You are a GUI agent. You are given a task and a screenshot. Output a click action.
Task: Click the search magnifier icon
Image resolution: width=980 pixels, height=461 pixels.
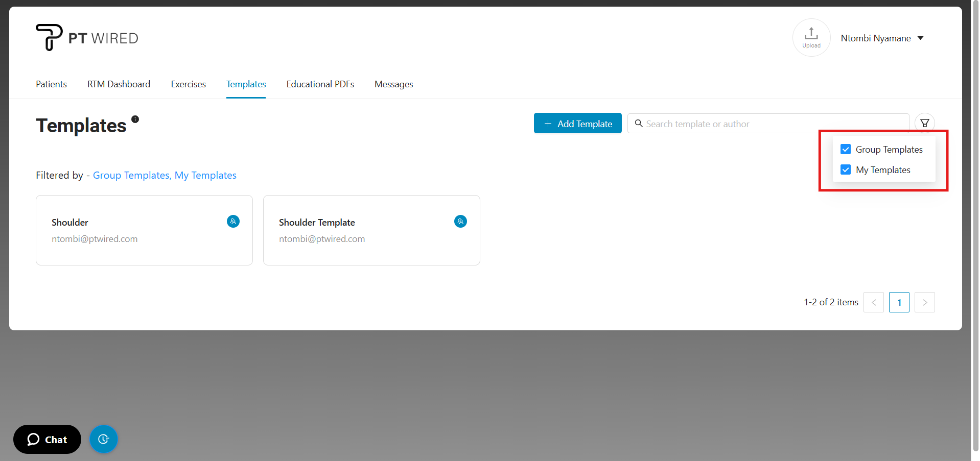[x=639, y=124]
